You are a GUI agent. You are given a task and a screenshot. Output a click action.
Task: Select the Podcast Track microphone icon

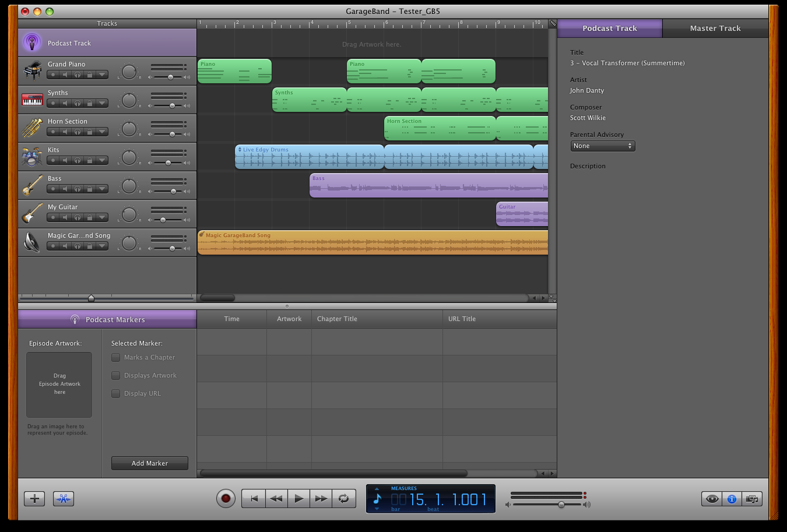click(x=32, y=43)
